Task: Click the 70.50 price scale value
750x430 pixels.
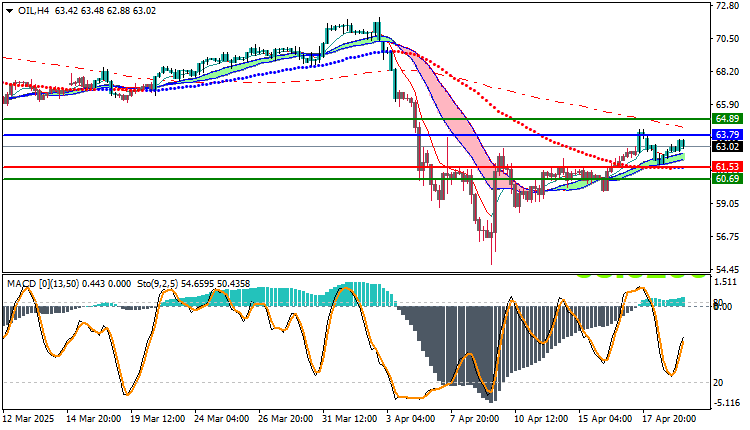Action: point(727,39)
